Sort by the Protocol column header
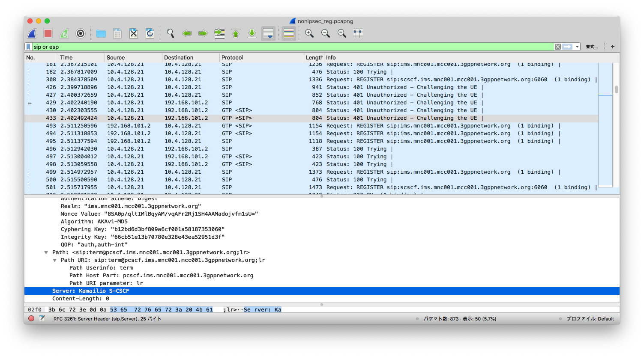Viewport: 644px width, 356px height. click(x=261, y=57)
